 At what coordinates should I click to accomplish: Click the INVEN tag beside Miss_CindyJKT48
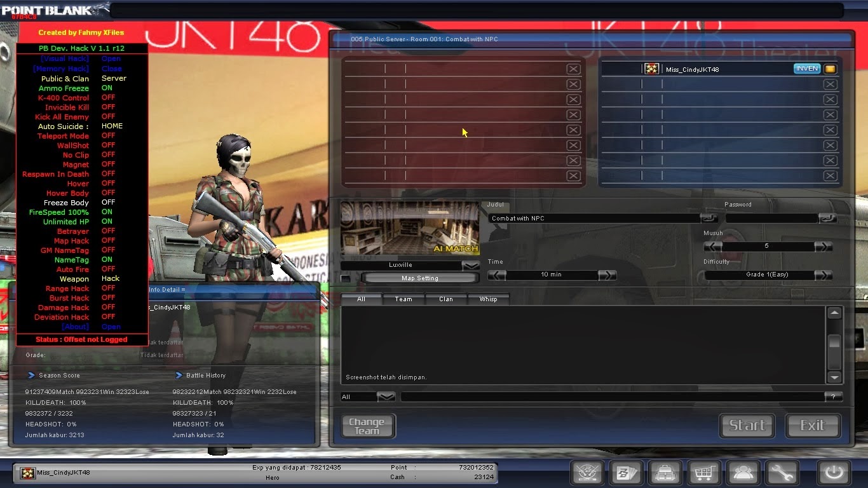coord(806,68)
